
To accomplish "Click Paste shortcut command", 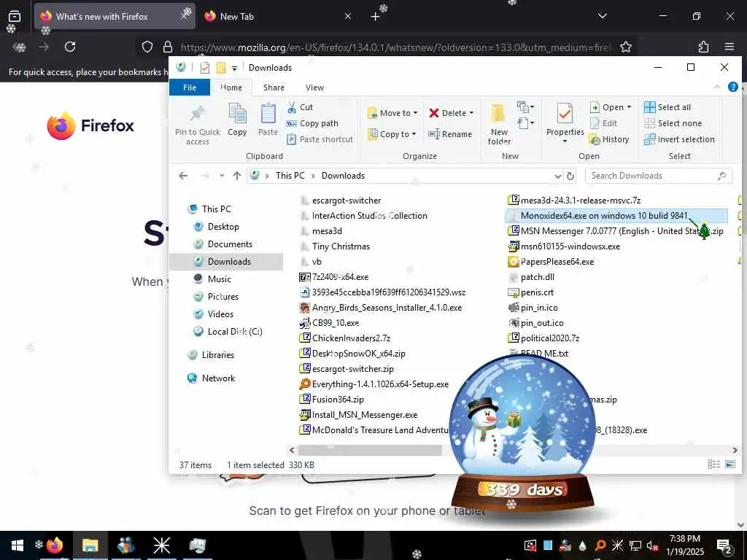I will (x=320, y=139).
